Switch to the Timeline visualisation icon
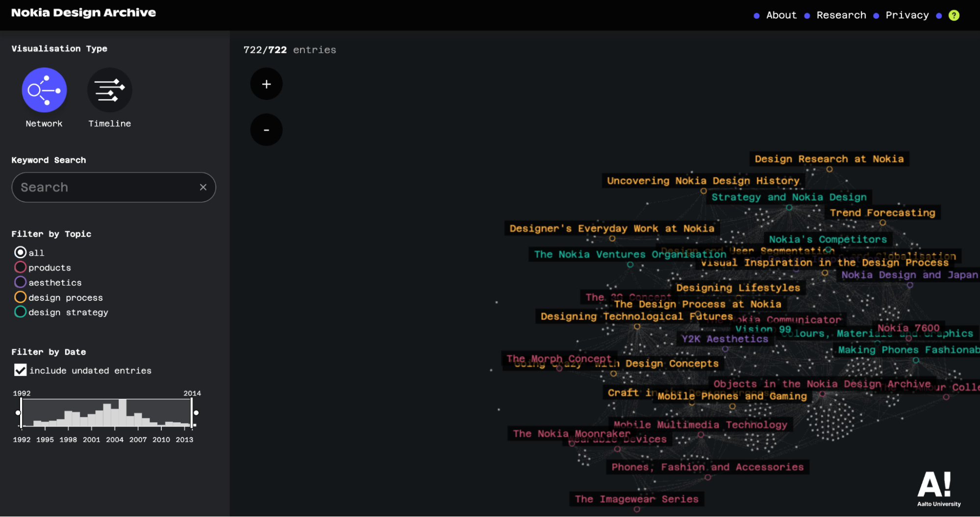Viewport: 980px width, 517px height. pos(109,90)
